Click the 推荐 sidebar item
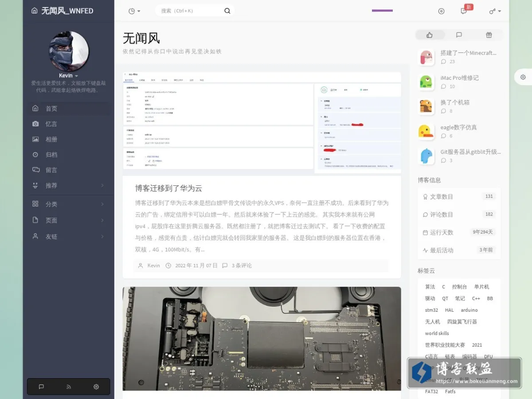532x399 pixels. click(x=69, y=185)
